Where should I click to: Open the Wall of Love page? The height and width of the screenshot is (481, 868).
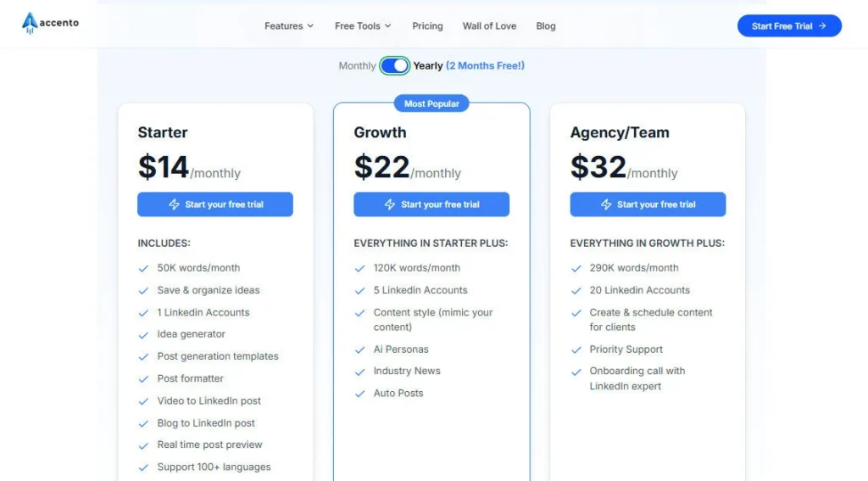(489, 26)
